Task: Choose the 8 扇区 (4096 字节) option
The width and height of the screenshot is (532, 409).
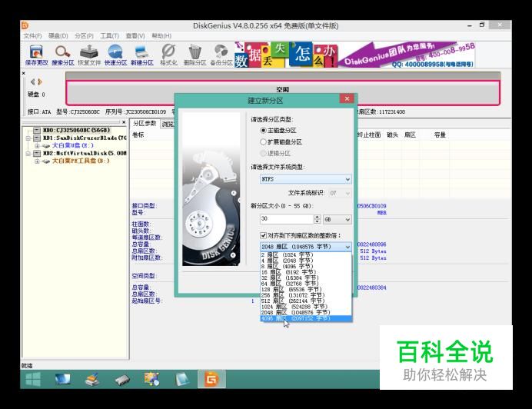Action: (x=306, y=267)
